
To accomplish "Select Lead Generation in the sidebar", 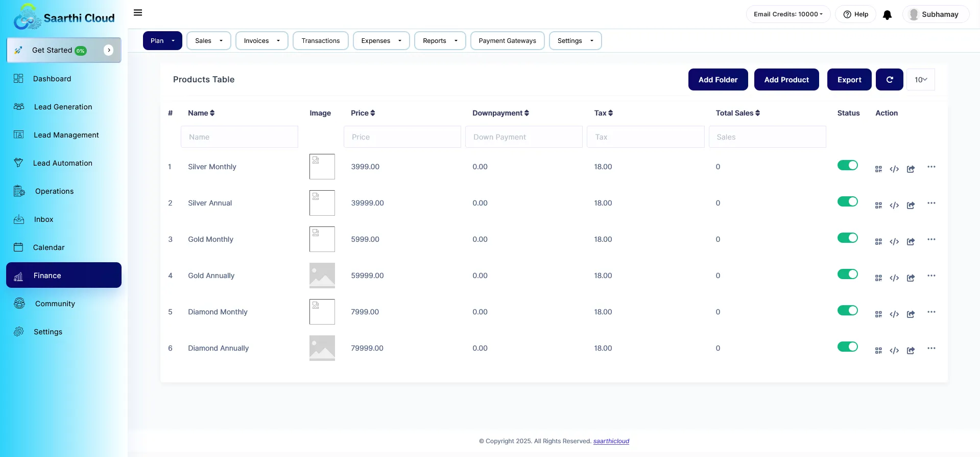I will click(63, 107).
